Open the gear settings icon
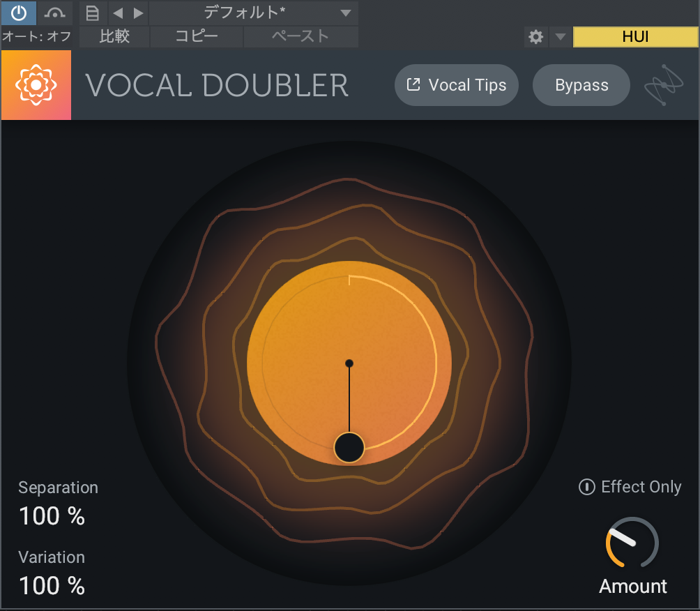This screenshot has height=611, width=700. [x=535, y=37]
